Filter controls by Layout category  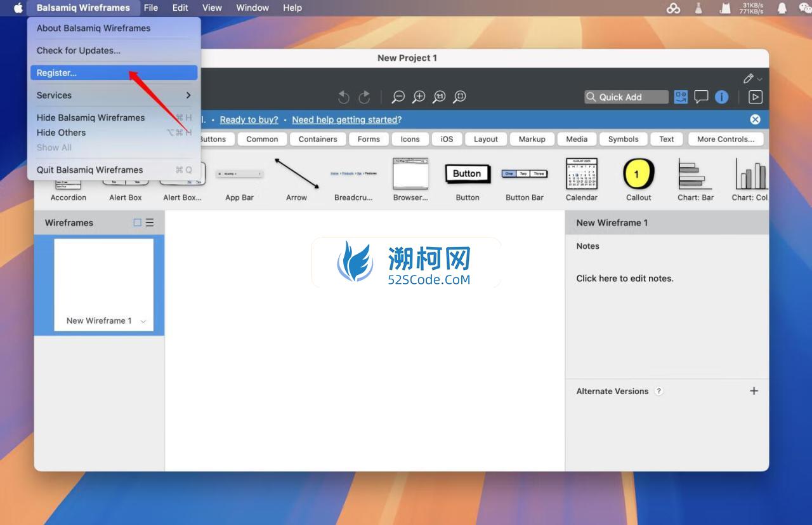[x=486, y=139]
